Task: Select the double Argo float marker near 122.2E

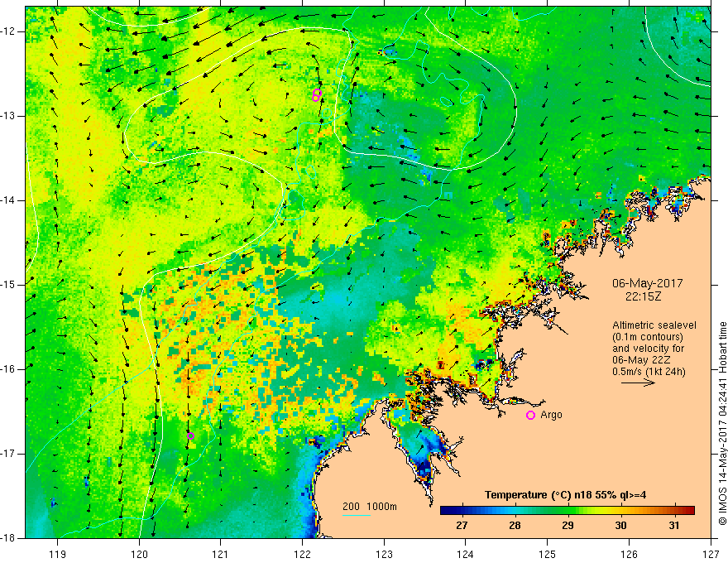Action: point(316,95)
